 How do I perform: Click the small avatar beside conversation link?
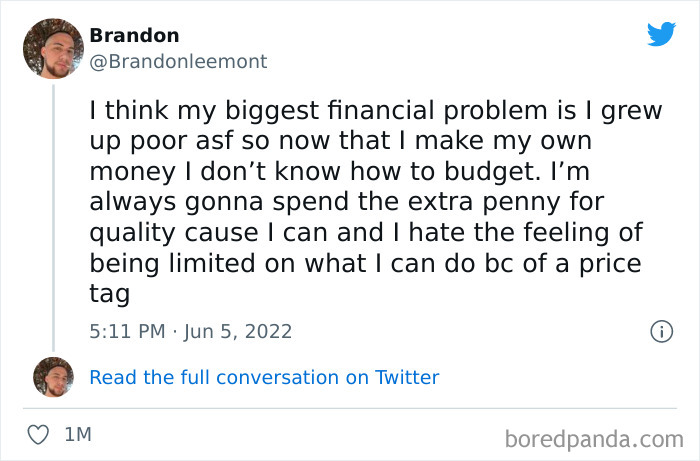click(52, 377)
